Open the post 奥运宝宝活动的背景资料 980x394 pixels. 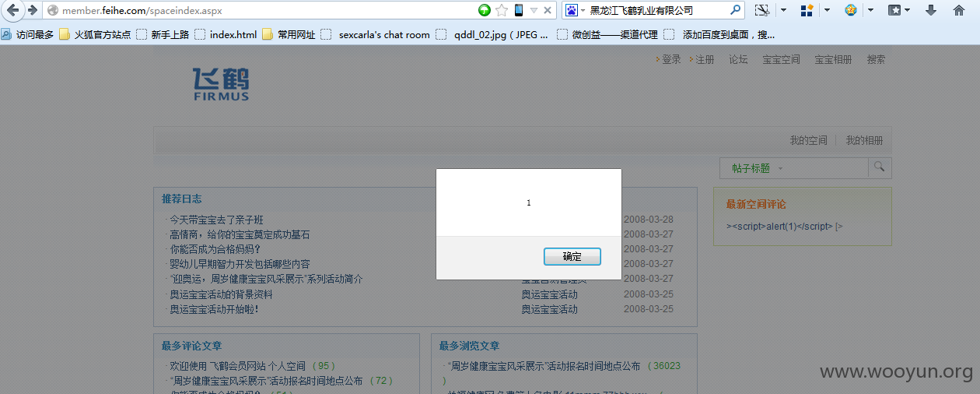[x=221, y=294]
